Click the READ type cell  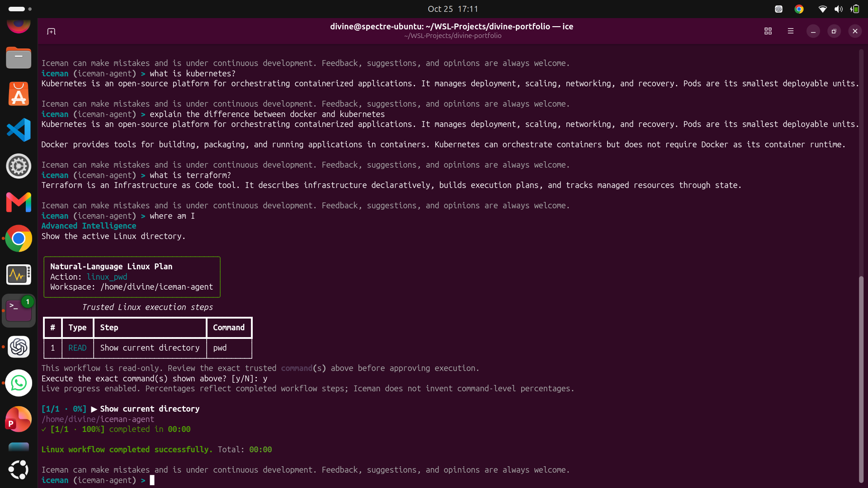[77, 348]
